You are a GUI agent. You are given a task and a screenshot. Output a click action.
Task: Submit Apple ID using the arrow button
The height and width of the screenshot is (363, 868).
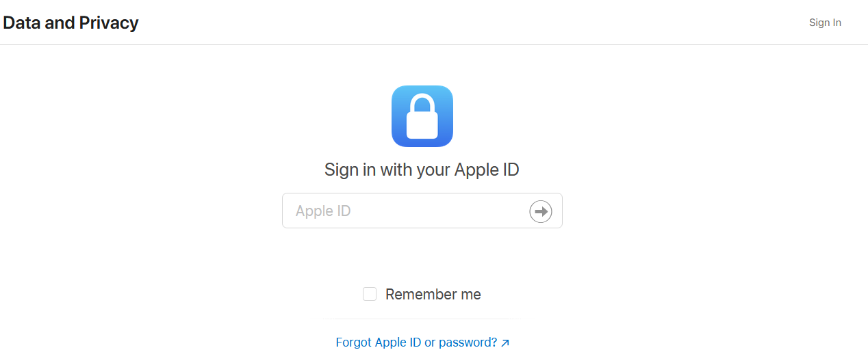pyautogui.click(x=541, y=211)
